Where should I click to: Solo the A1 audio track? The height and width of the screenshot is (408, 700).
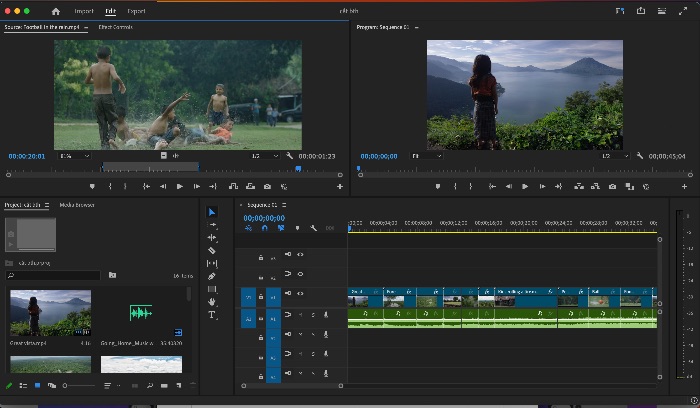(313, 315)
